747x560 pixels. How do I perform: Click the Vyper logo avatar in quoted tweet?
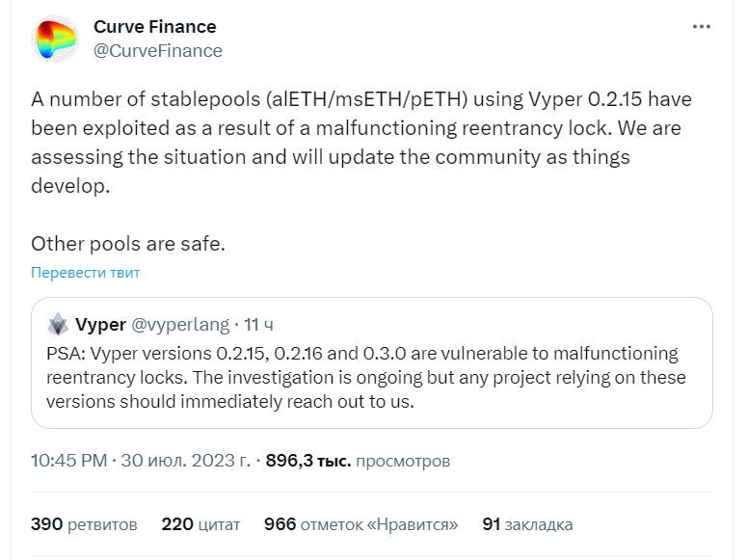pos(57,324)
